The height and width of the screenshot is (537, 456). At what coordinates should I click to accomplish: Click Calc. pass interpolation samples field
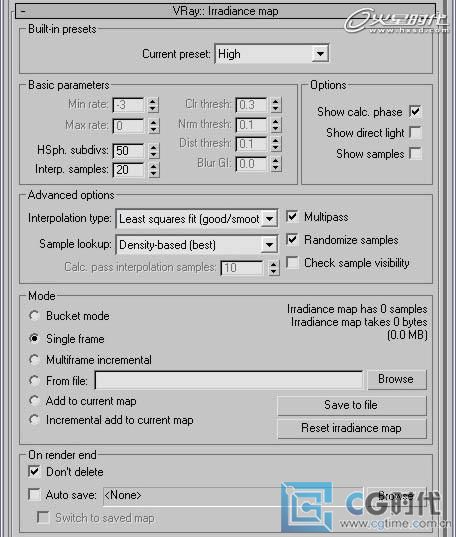point(242,268)
